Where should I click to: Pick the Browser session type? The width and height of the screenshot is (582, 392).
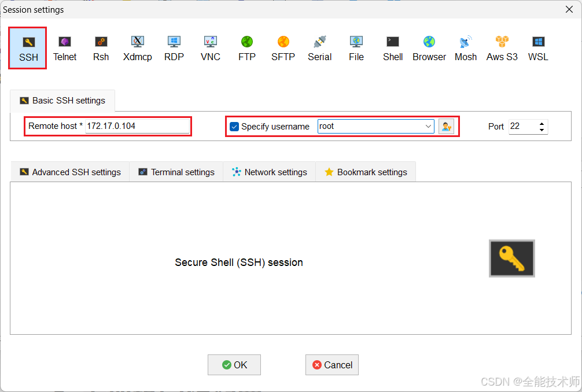[429, 48]
